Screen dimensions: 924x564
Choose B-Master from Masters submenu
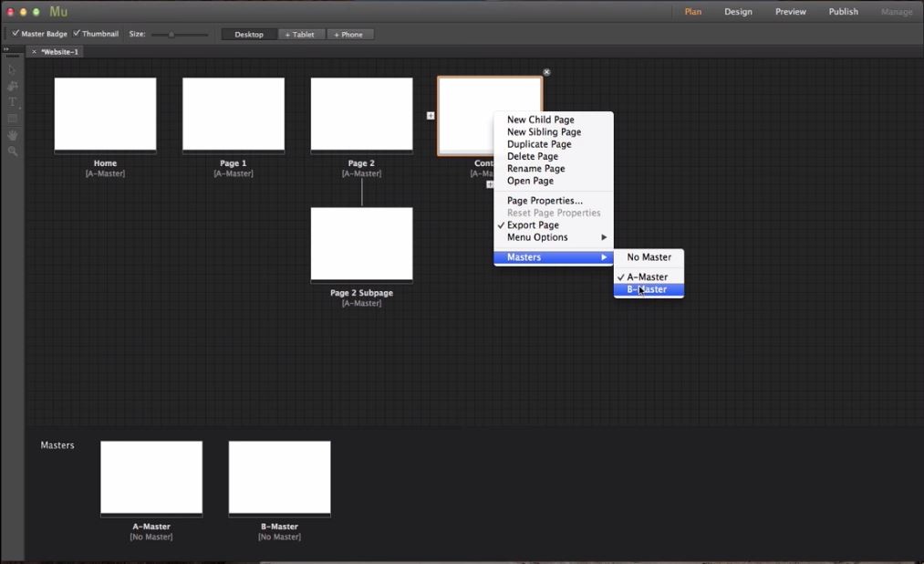tap(647, 289)
